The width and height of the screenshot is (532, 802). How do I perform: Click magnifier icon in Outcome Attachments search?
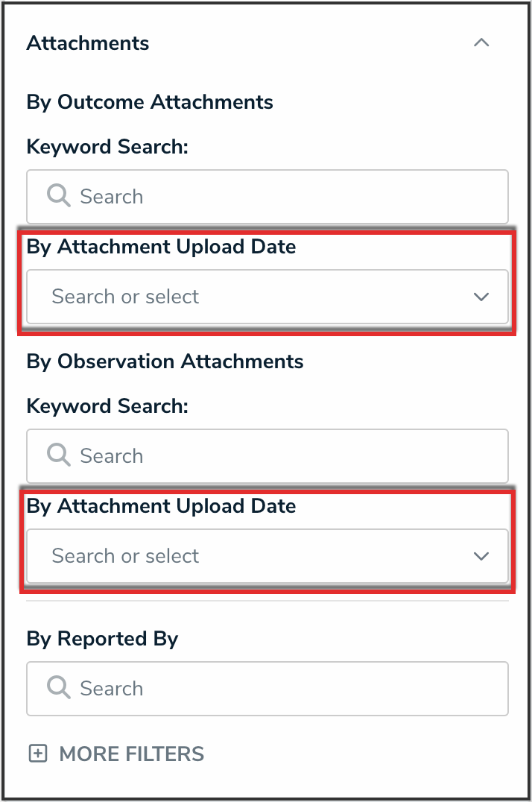pyautogui.click(x=58, y=196)
